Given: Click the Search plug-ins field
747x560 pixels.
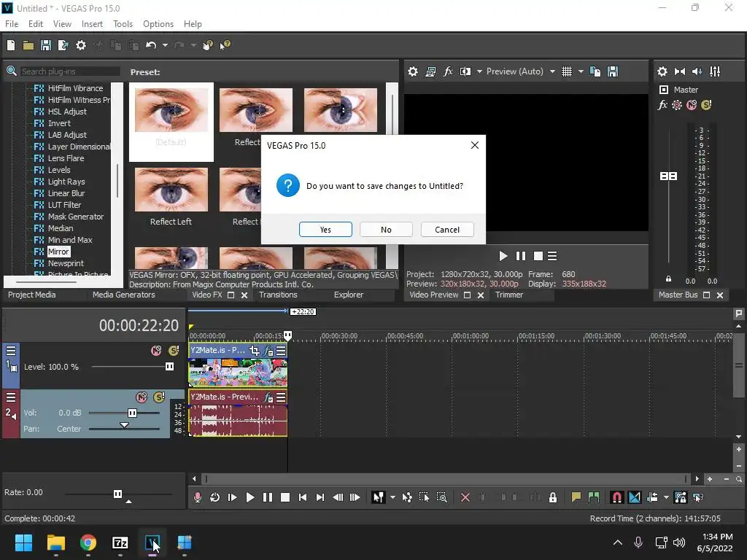Looking at the screenshot, I should (69, 71).
